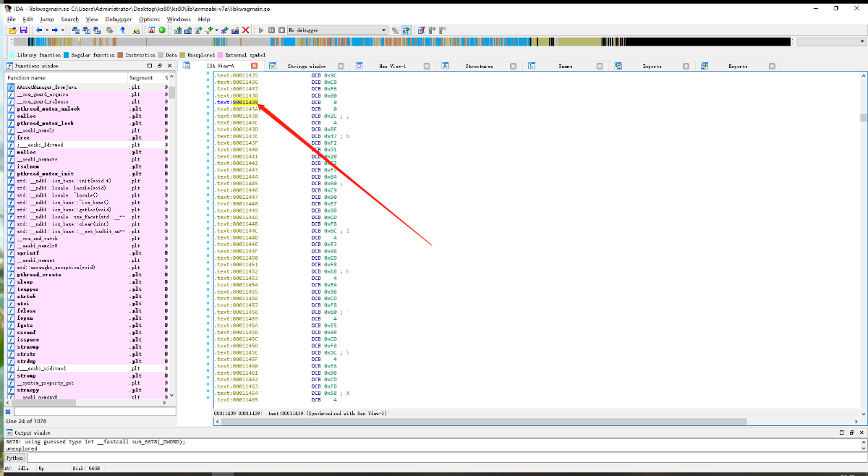The height and width of the screenshot is (476, 868).
Task: Click the red X cancel toolbar icon
Action: pos(245,30)
